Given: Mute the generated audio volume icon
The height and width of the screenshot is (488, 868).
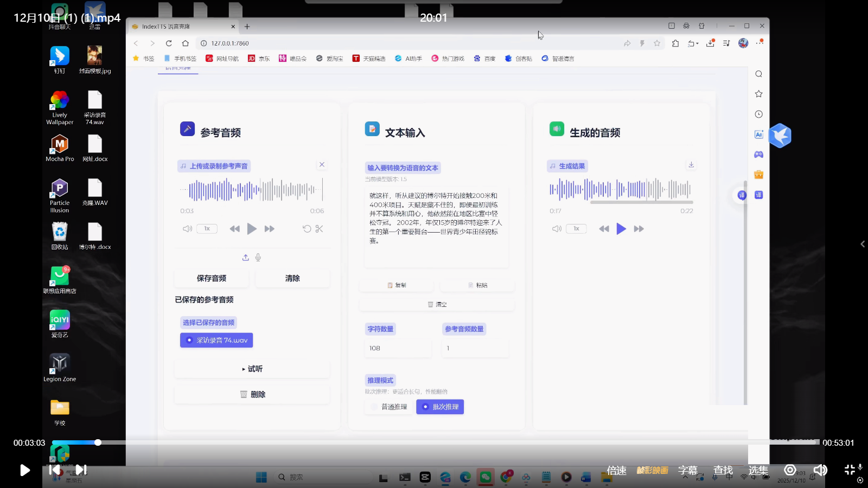Looking at the screenshot, I should (x=557, y=229).
